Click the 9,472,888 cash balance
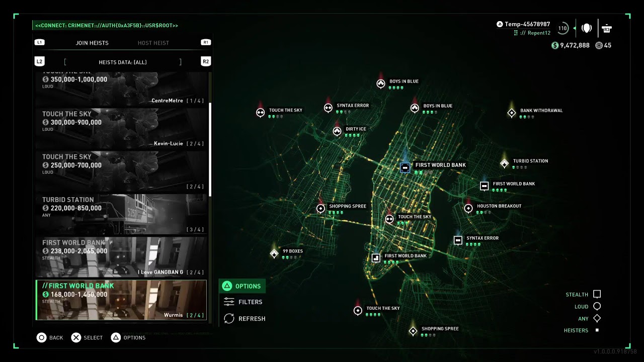Image resolution: width=644 pixels, height=362 pixels. 575,45
